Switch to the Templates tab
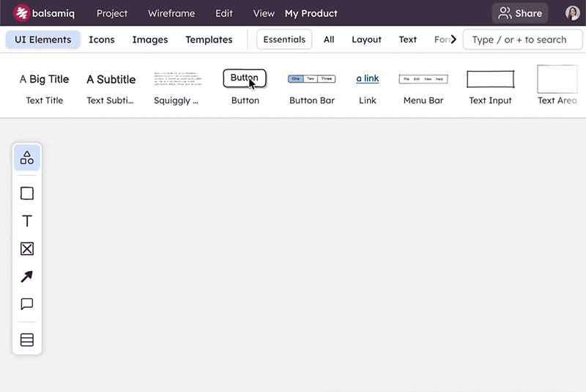The image size is (586, 392). pos(209,40)
